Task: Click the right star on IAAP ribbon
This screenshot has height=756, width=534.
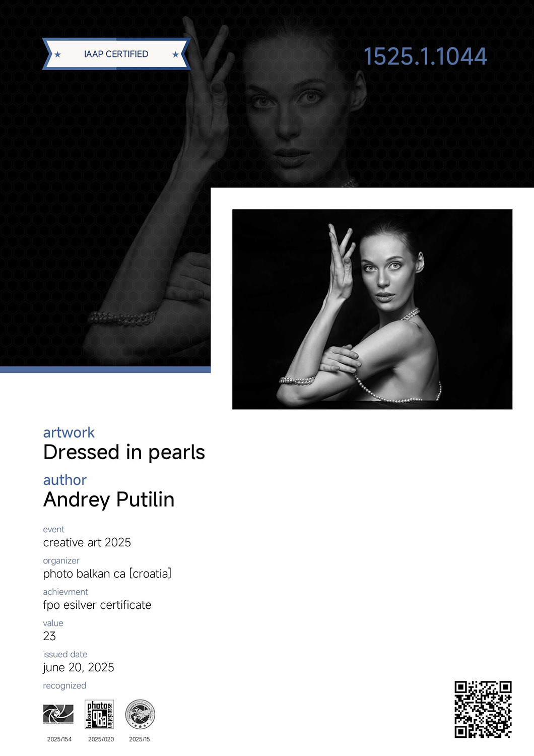Action: pyautogui.click(x=175, y=54)
